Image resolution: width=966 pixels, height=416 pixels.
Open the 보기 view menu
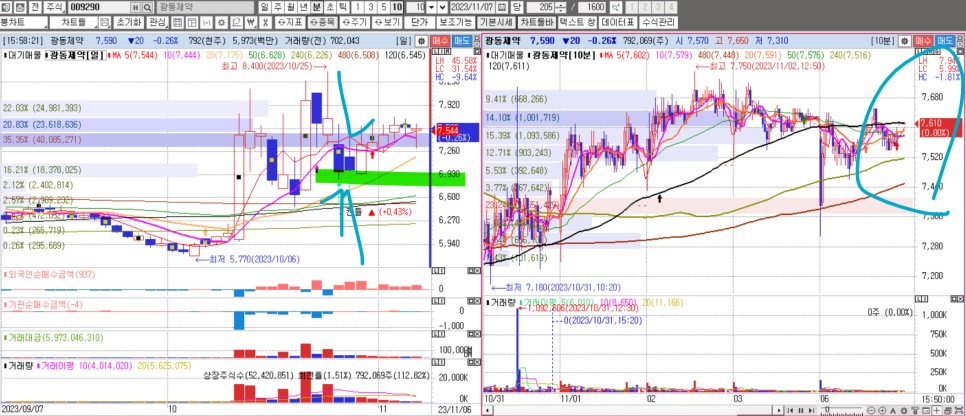click(387, 22)
